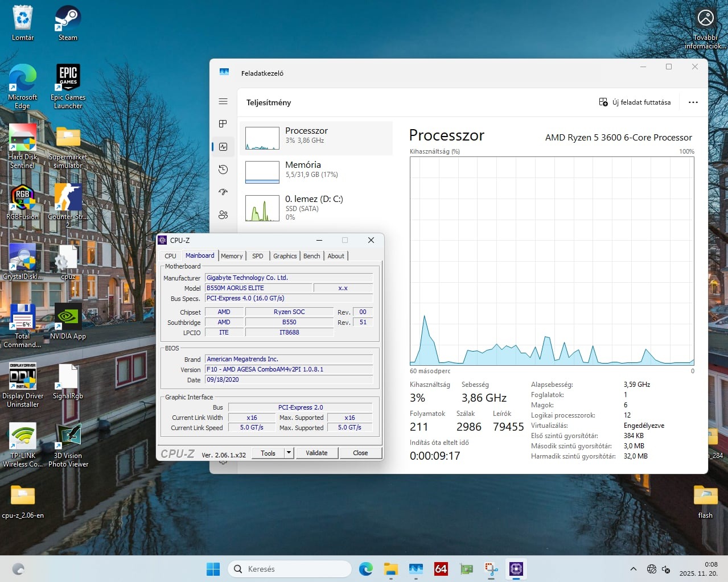Open the flash folder on desktop
The height and width of the screenshot is (582, 728).
(x=705, y=501)
